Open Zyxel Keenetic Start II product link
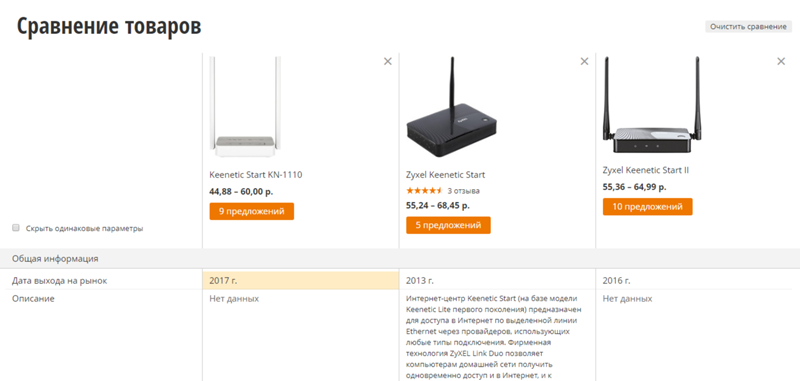Viewport: 800px width, 381px height. pos(645,170)
